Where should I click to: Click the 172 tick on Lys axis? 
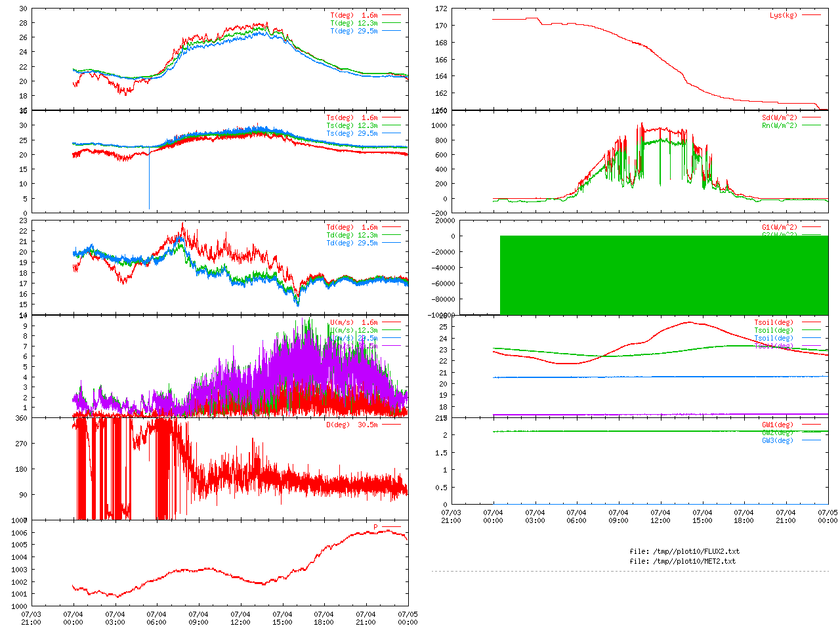click(441, 9)
